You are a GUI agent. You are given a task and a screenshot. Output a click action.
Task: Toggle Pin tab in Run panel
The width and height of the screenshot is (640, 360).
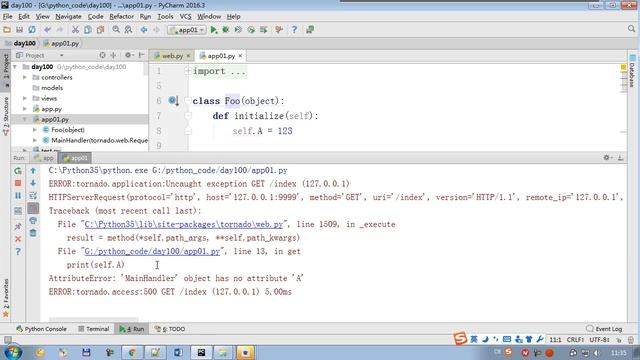tap(18, 226)
